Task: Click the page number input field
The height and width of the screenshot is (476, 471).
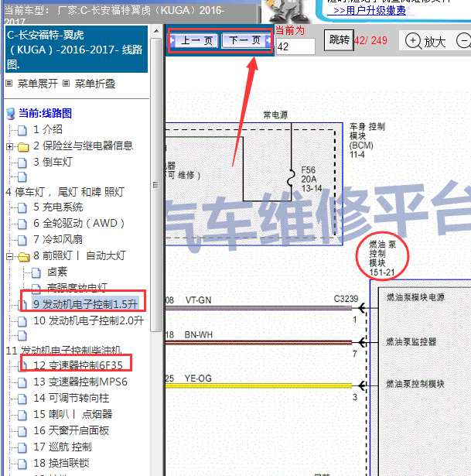Action: click(295, 46)
